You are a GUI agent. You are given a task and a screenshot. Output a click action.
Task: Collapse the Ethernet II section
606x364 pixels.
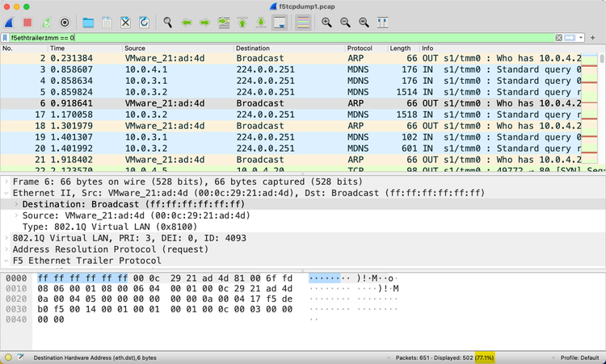coord(6,193)
